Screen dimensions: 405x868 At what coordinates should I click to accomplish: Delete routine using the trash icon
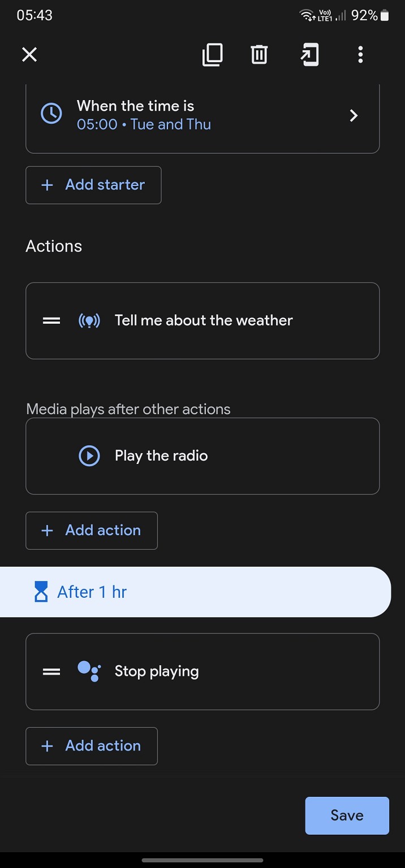pos(259,55)
